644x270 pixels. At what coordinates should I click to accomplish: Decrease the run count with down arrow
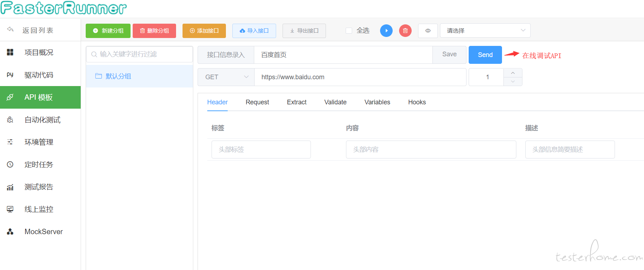click(513, 81)
